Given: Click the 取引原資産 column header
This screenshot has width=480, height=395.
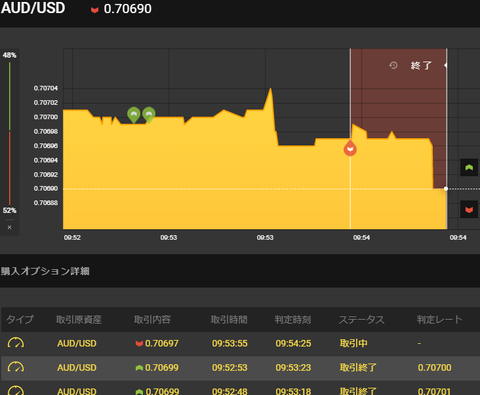Looking at the screenshot, I should tap(79, 320).
